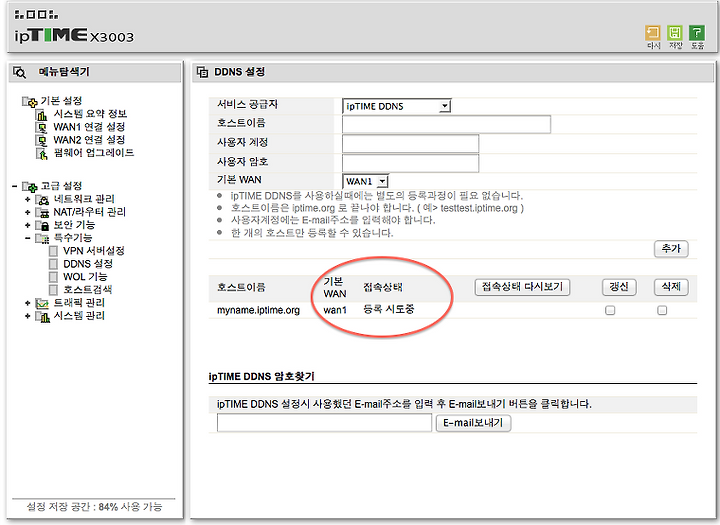Click the 저장 (save) icon in header

(x=675, y=33)
